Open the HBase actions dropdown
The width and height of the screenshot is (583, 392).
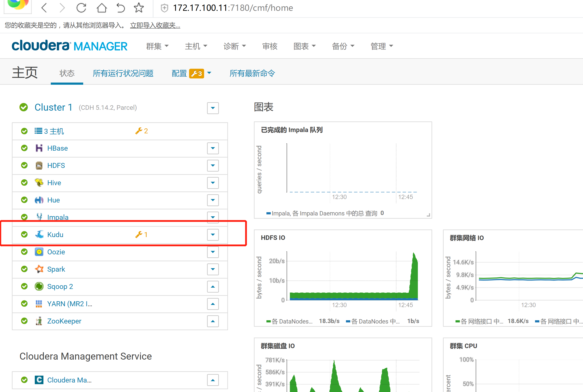(213, 148)
